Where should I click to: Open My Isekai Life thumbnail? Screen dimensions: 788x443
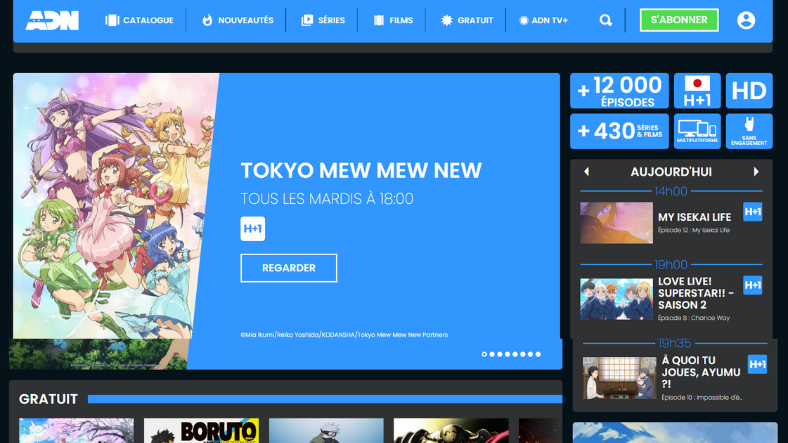pyautogui.click(x=616, y=223)
